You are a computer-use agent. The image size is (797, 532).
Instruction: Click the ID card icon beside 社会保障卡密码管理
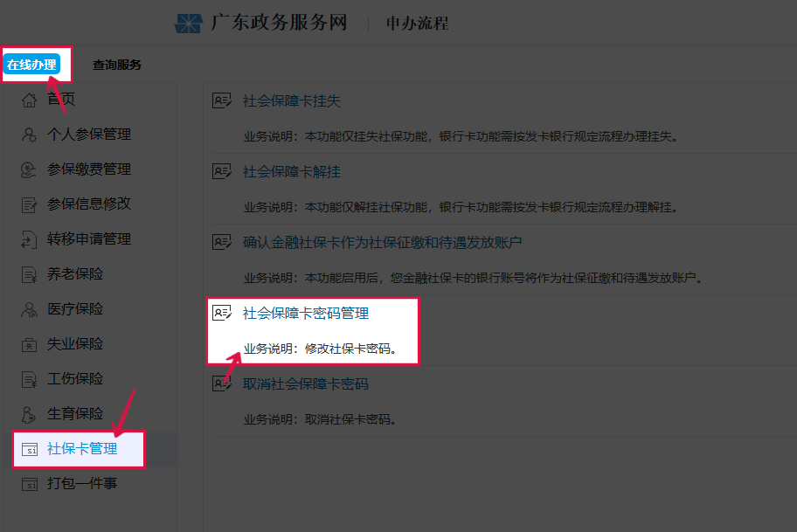click(x=222, y=313)
